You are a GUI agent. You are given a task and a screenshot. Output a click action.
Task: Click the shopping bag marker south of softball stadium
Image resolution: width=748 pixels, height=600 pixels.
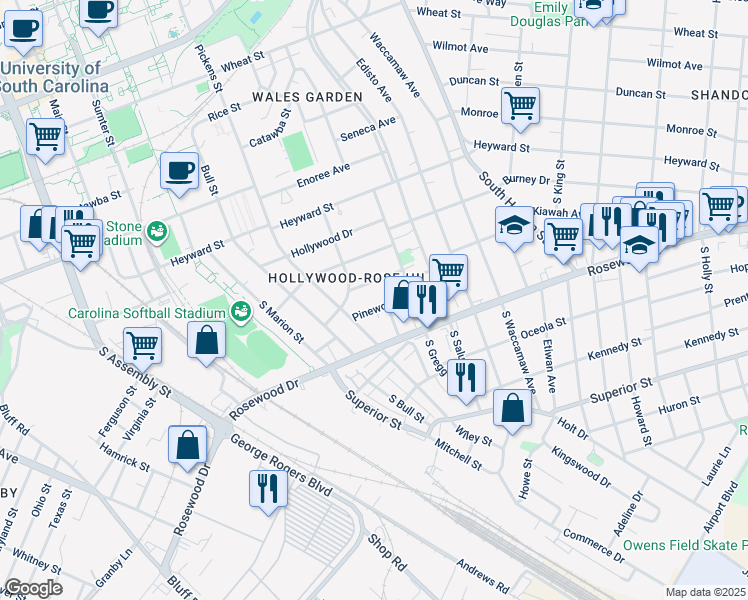point(205,340)
